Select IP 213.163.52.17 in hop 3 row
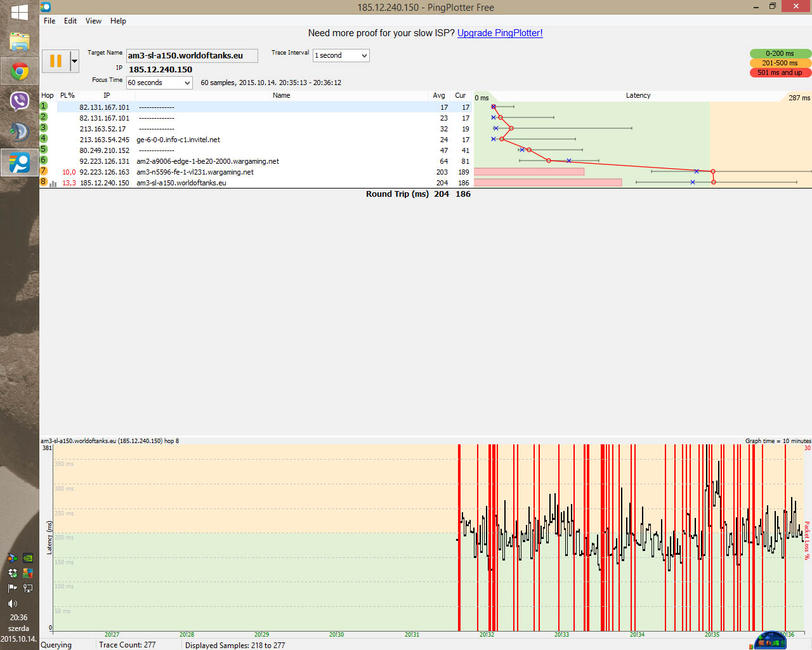Screen dimensions: 812x650 tap(103, 129)
